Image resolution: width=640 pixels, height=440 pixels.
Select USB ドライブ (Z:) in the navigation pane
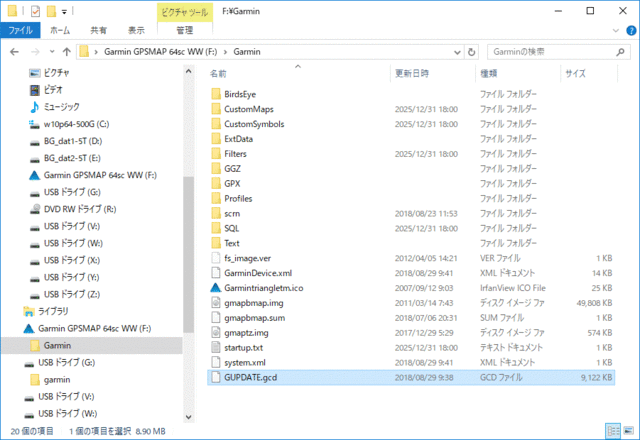point(71,294)
